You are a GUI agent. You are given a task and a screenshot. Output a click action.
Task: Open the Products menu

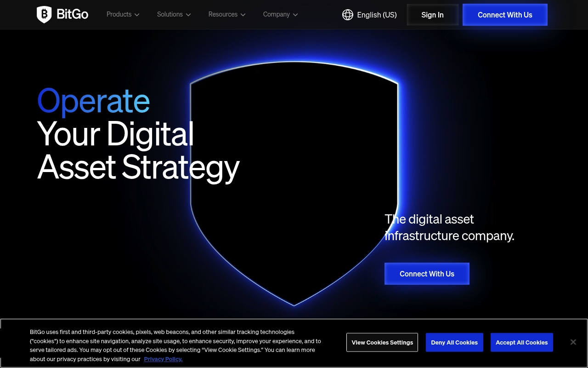(x=123, y=14)
